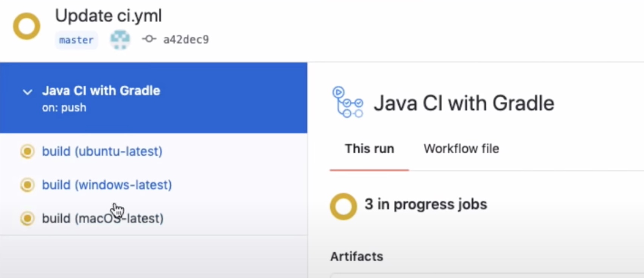The image size is (644, 278).
Task: Open the build (ubuntu-latest) job
Action: coord(102,151)
